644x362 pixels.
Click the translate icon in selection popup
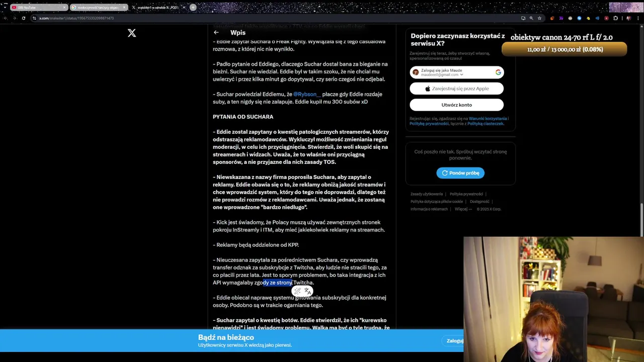[x=307, y=291]
